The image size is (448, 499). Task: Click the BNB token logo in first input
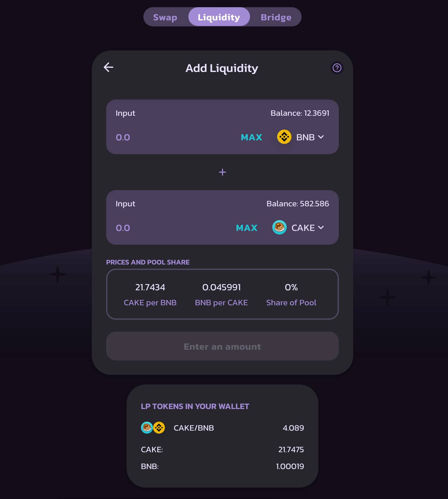pos(284,137)
